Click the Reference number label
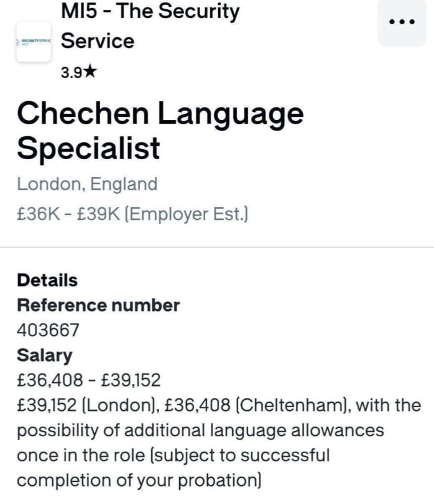This screenshot has height=504, width=434. tap(98, 305)
